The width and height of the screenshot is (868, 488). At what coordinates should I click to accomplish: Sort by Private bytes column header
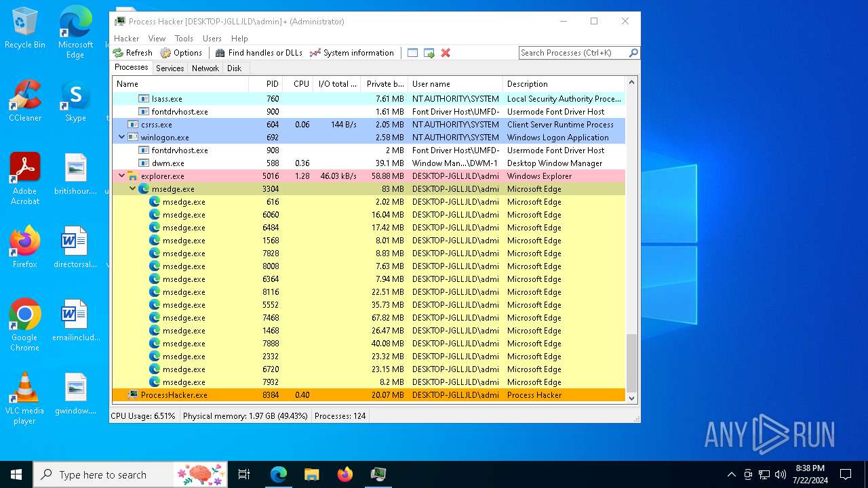point(384,84)
